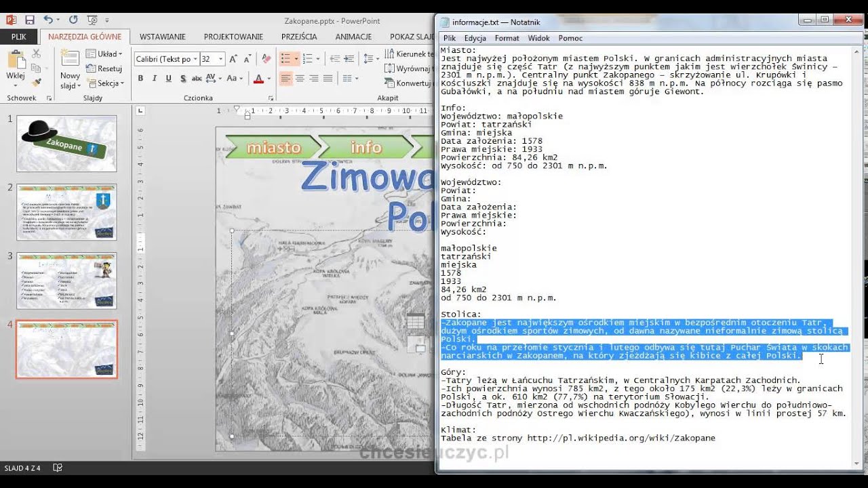Cut selection using the scissors icon
This screenshot has width=868, height=488.
[x=37, y=54]
